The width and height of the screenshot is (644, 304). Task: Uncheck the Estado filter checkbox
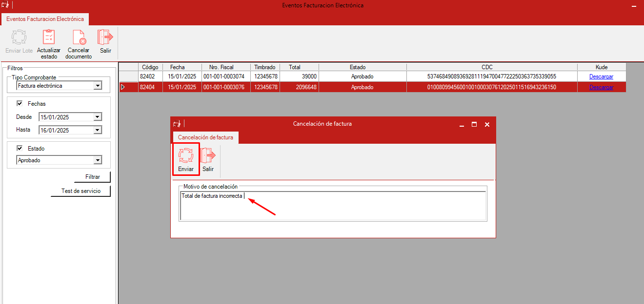click(x=20, y=149)
